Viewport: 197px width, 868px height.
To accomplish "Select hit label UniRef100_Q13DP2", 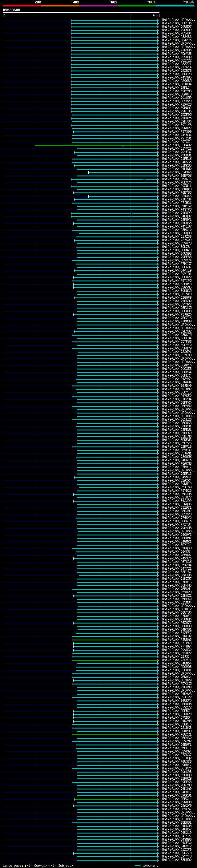I will (176, 653).
